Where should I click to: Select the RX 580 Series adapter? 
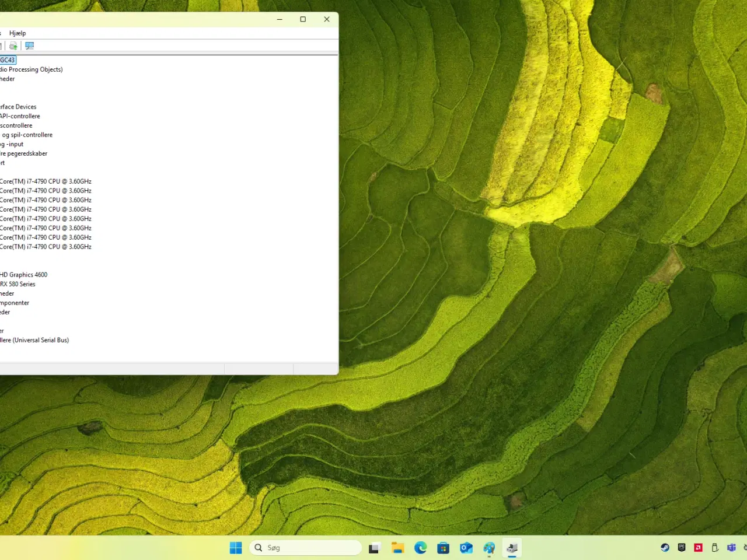tap(18, 284)
